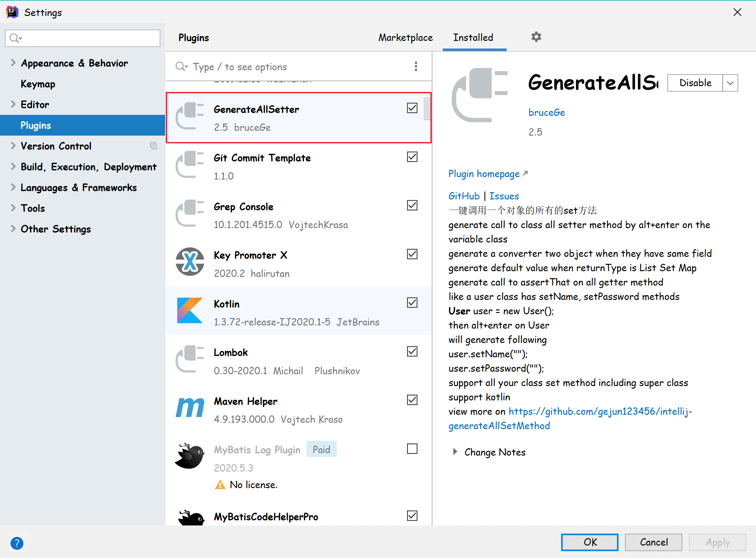This screenshot has width=756, height=558.
Task: Click the help question mark icon
Action: tap(17, 543)
